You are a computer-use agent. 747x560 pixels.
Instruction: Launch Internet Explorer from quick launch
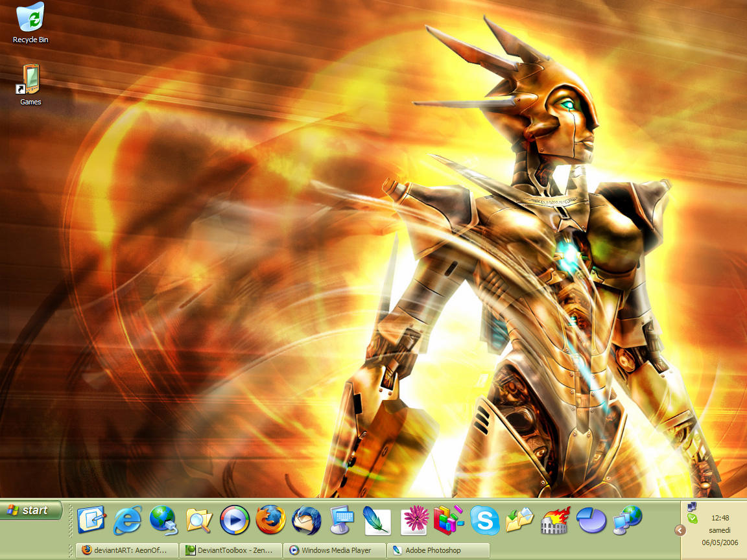tap(127, 520)
